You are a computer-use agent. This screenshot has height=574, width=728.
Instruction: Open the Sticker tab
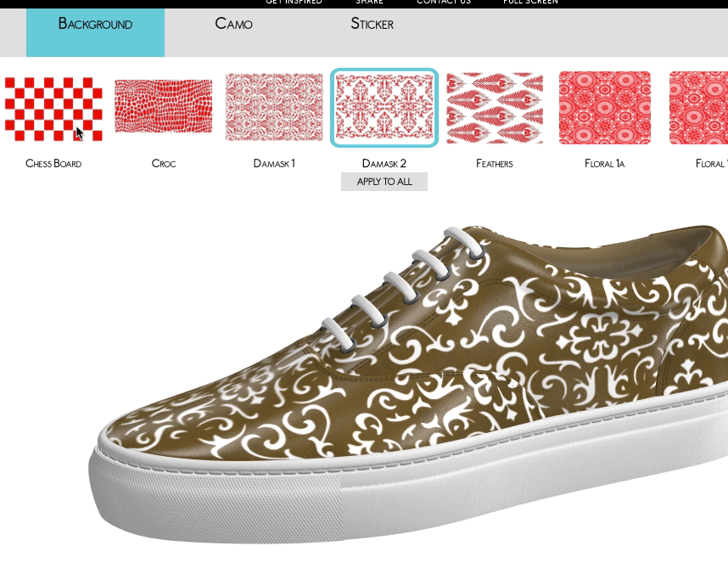point(372,24)
